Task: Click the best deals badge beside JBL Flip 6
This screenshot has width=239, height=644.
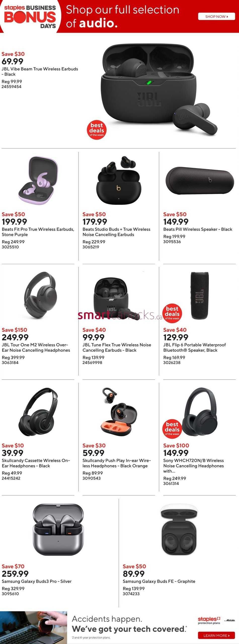Action: 172,313
